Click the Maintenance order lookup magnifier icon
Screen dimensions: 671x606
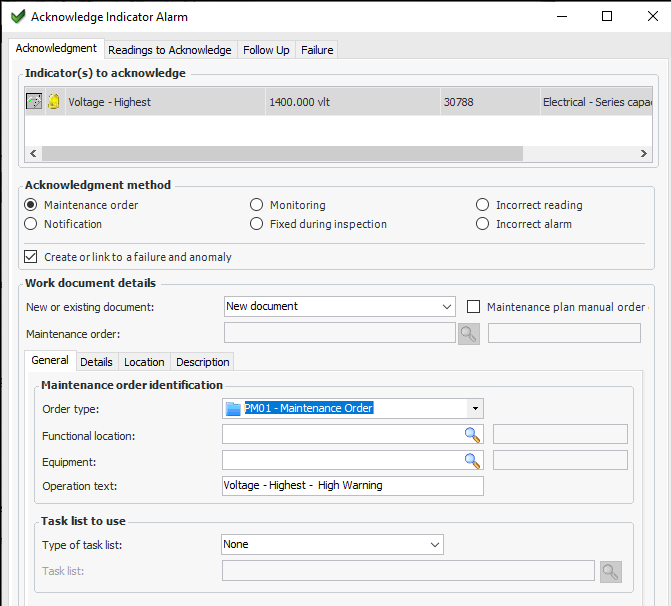[x=468, y=333]
